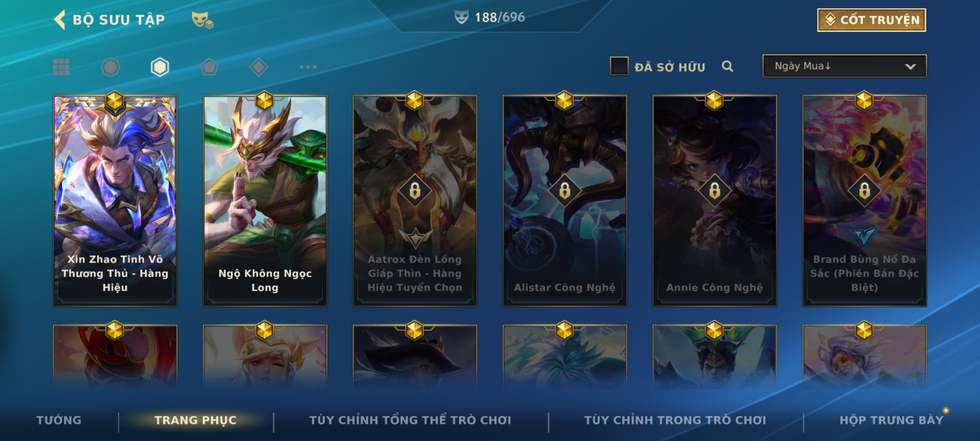Select the Xin Zhao Tinh Võ Thương Thủ skin
980x441 pixels.
(x=115, y=201)
